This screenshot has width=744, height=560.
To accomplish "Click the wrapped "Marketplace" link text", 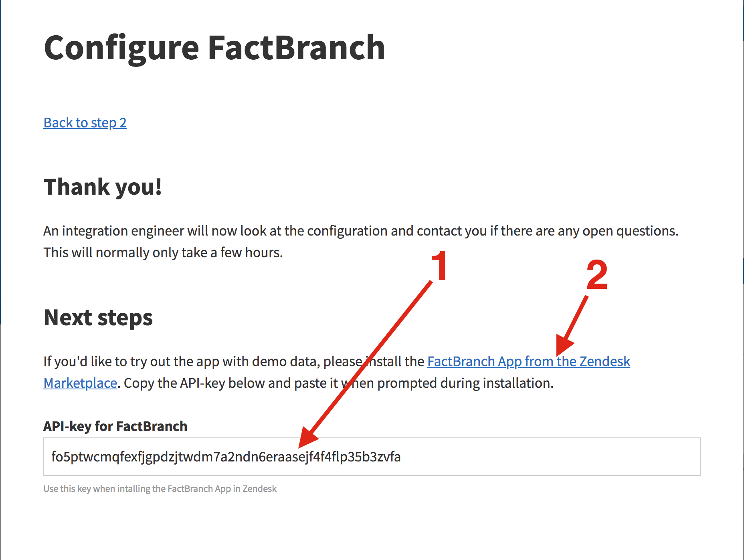I will point(80,383).
